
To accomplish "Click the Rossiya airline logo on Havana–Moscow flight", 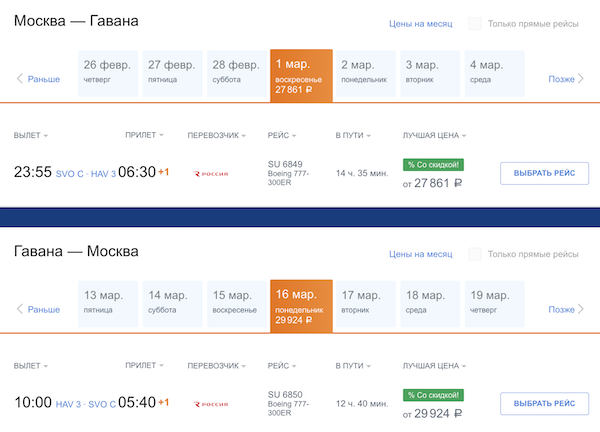I will click(210, 404).
